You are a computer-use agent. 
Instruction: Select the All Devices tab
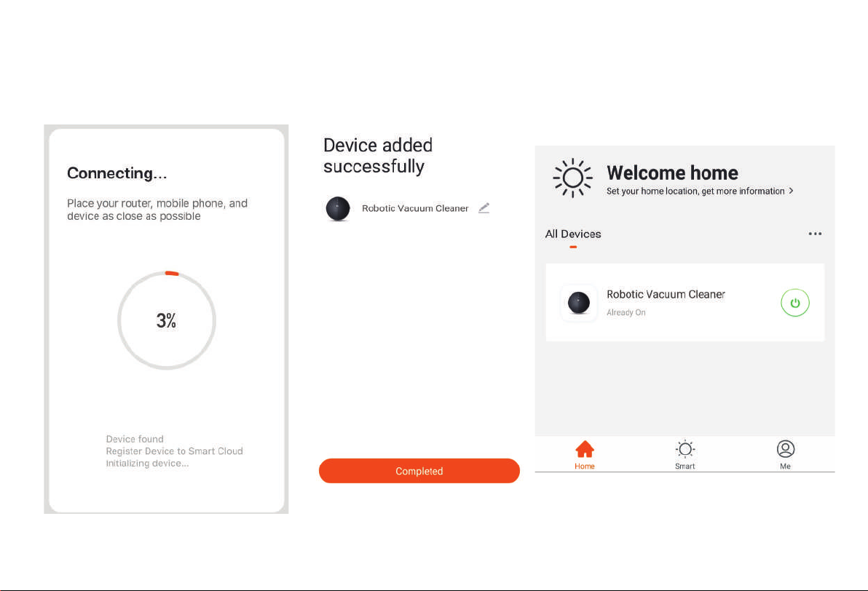tap(573, 234)
